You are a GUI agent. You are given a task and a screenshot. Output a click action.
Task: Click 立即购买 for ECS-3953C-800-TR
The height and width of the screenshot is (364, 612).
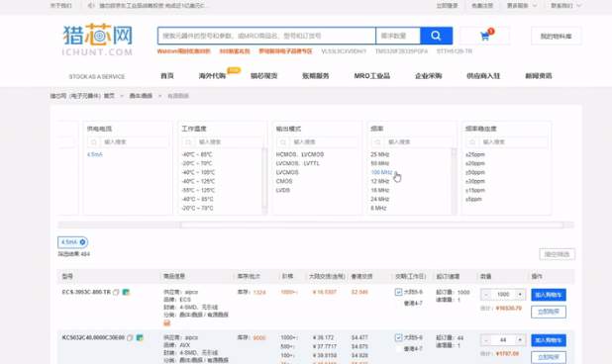click(549, 312)
